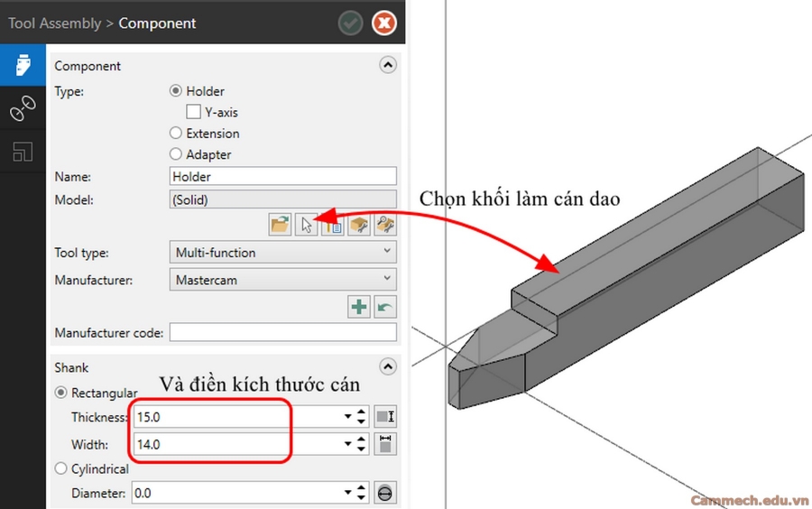Collapse the Component section chevron
The width and height of the screenshot is (812, 509).
pos(388,65)
